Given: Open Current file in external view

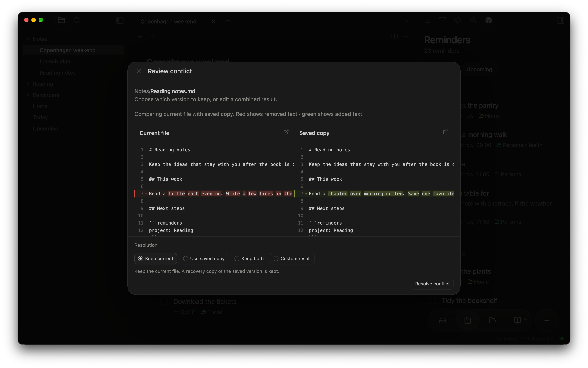Looking at the screenshot, I should coord(286,132).
